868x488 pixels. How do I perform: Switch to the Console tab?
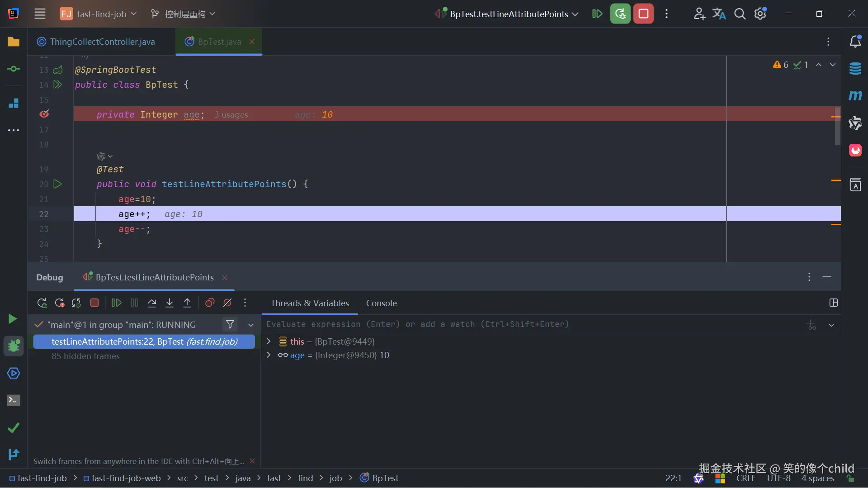[x=381, y=303]
